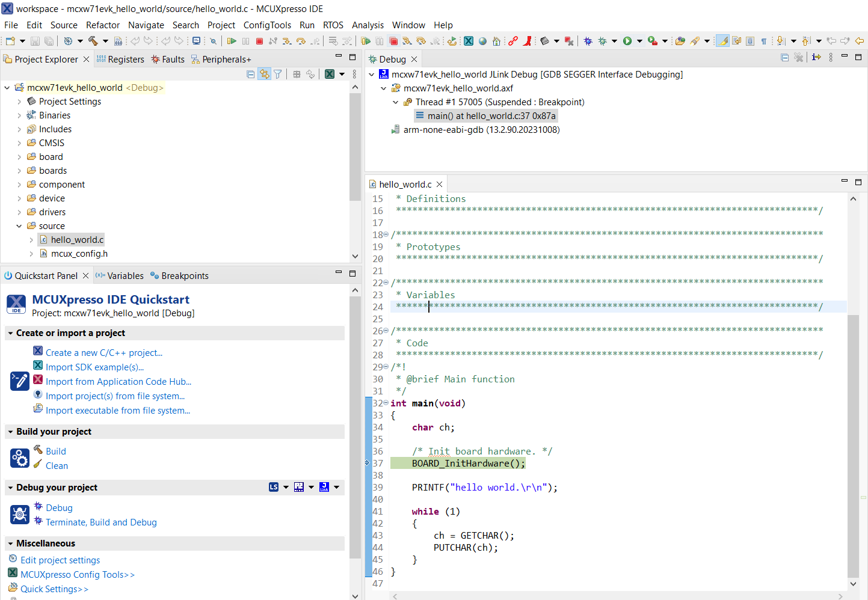This screenshot has height=600, width=868.
Task: Click the J-Link debug icon in Quickstart
Action: 324,487
